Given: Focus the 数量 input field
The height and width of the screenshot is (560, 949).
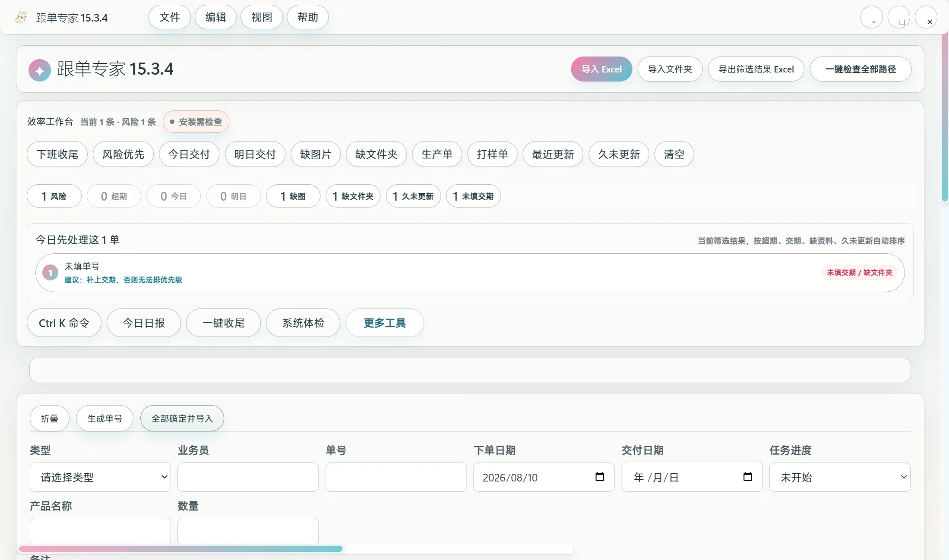Looking at the screenshot, I should coord(248,532).
